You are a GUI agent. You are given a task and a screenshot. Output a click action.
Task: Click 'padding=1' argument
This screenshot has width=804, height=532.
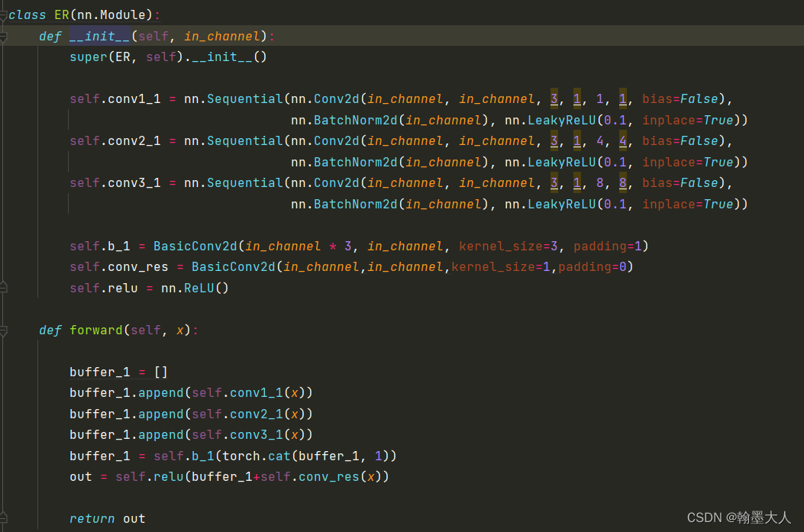tap(608, 247)
